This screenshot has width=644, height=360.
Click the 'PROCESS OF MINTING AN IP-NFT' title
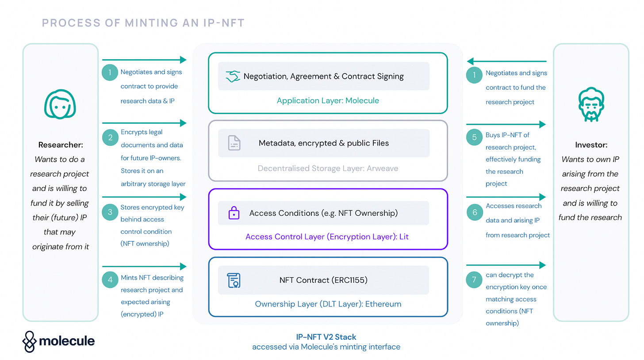coord(143,23)
